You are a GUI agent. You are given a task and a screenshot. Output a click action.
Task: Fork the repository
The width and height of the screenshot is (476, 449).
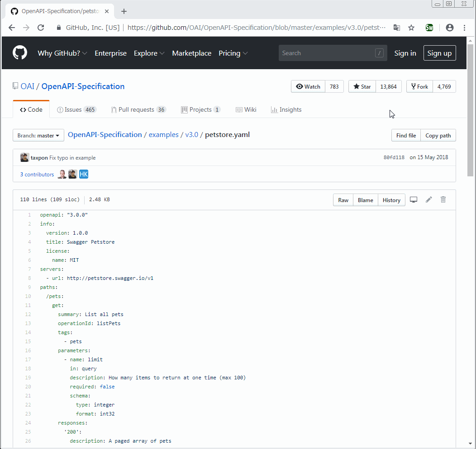419,86
